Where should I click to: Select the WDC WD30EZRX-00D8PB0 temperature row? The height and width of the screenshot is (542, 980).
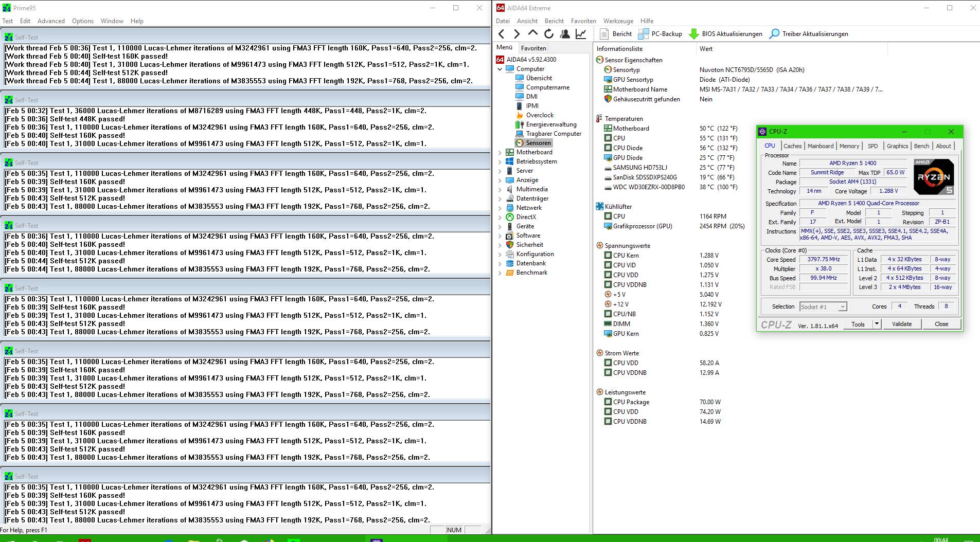(670, 187)
